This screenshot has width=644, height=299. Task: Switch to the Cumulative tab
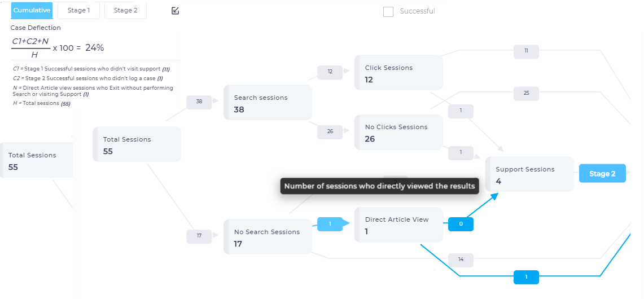pyautogui.click(x=32, y=11)
